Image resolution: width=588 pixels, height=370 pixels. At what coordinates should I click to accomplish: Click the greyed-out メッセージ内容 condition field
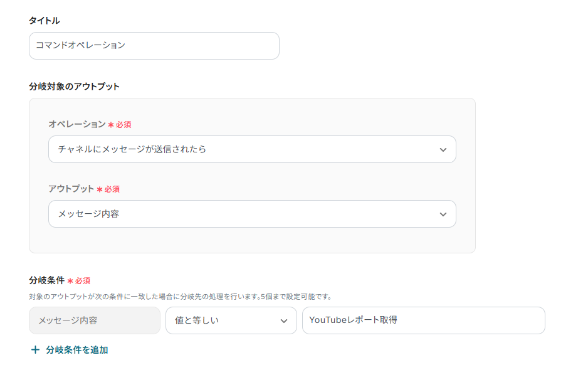coord(95,321)
